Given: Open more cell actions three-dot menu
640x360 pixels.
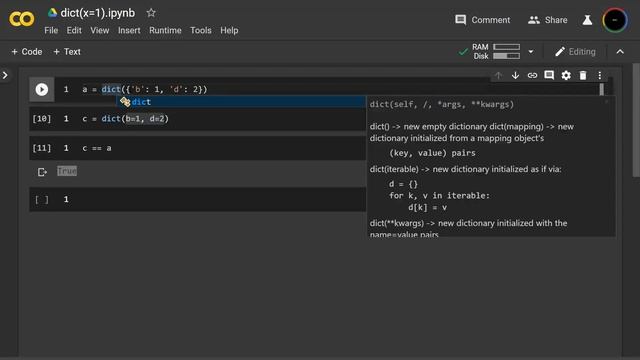Looking at the screenshot, I should click(600, 75).
